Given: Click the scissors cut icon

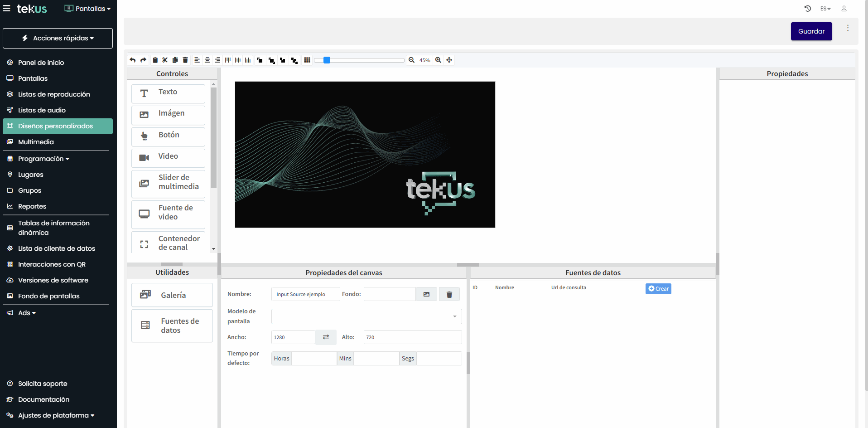Looking at the screenshot, I should pyautogui.click(x=165, y=60).
